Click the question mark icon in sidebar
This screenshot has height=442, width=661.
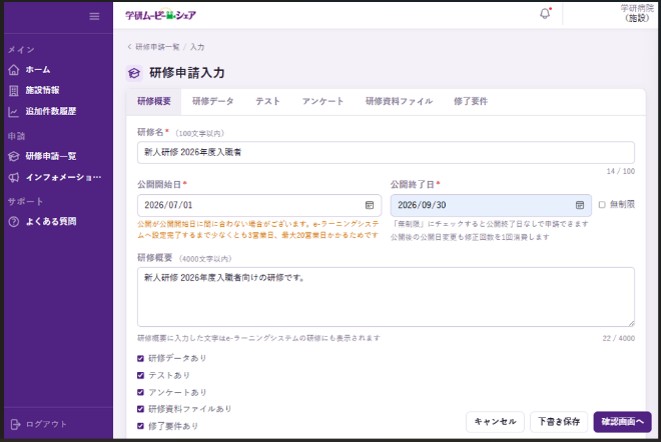coord(14,222)
